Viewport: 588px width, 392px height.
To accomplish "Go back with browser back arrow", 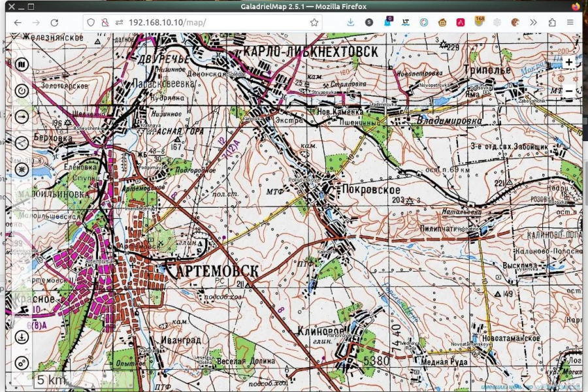I will coord(18,22).
